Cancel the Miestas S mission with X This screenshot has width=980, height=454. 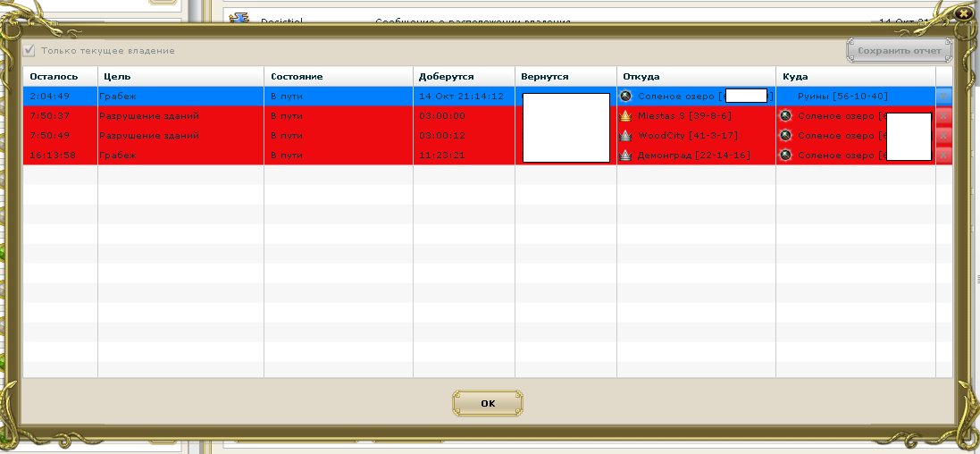(x=943, y=115)
